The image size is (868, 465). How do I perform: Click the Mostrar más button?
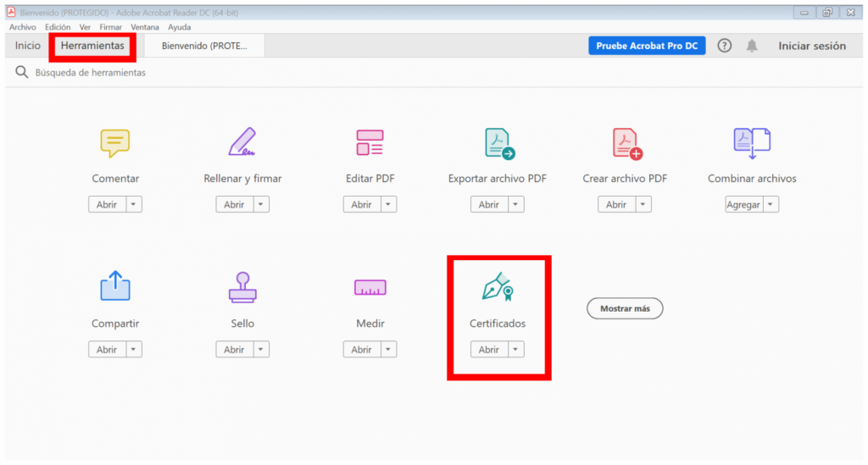(x=625, y=308)
